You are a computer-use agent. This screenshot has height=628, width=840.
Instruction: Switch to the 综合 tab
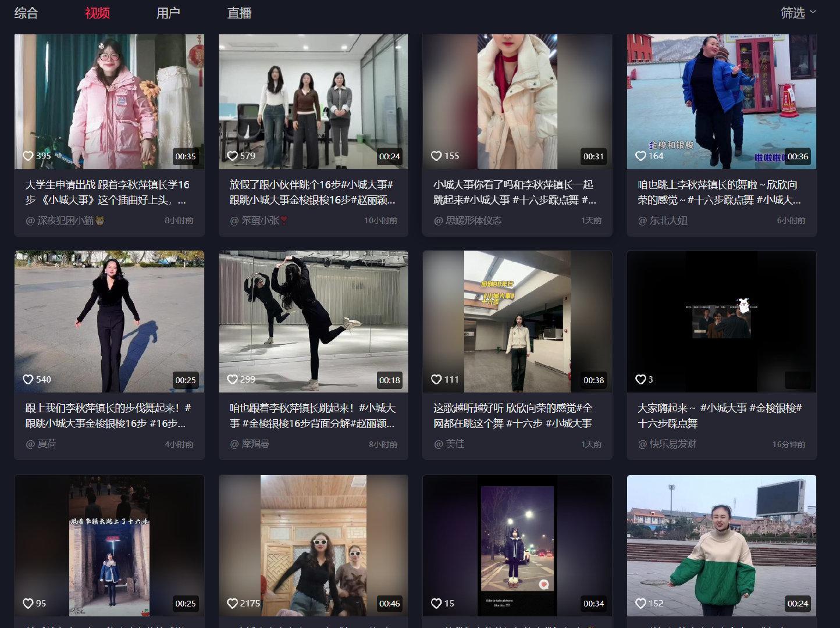pos(26,13)
